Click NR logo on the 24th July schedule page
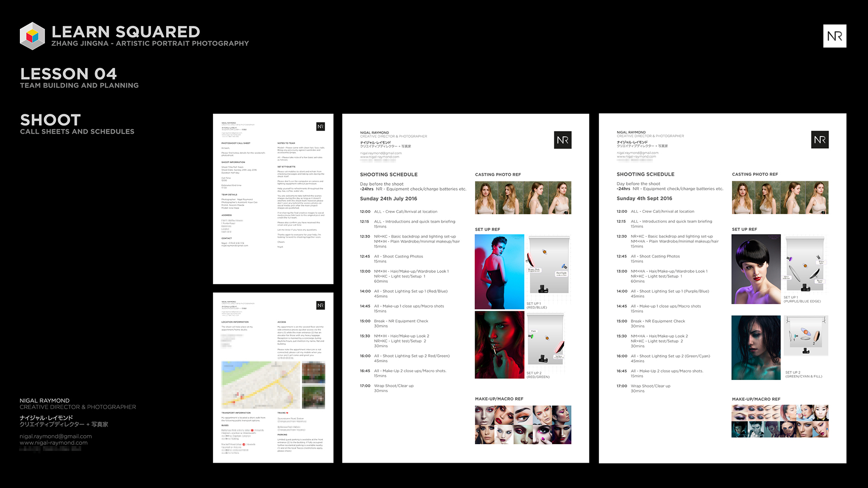Screen dimensions: 868x488 click(x=563, y=140)
